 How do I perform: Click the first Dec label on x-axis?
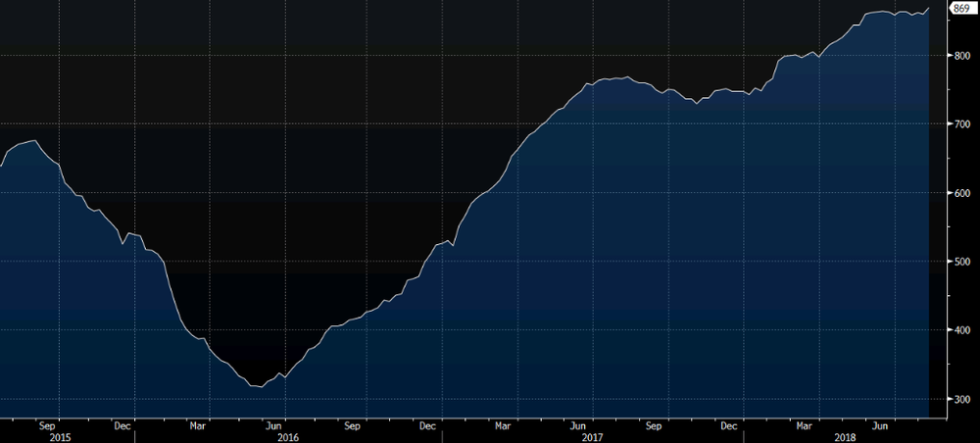click(x=122, y=425)
